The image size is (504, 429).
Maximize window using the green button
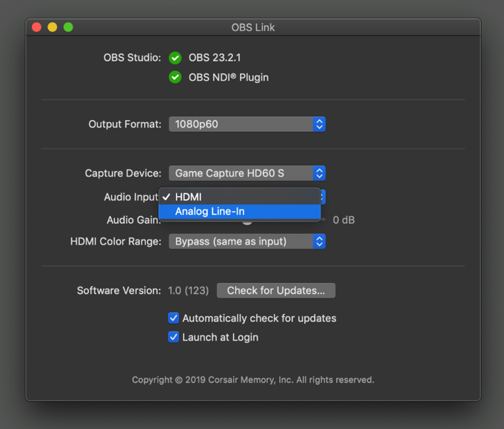[x=68, y=27]
